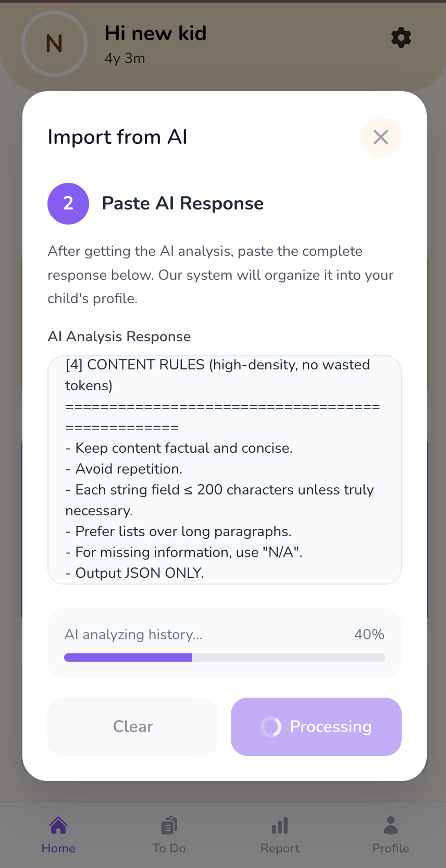Image resolution: width=446 pixels, height=868 pixels.
Task: Click the "Import from AI" title
Action: [x=117, y=137]
